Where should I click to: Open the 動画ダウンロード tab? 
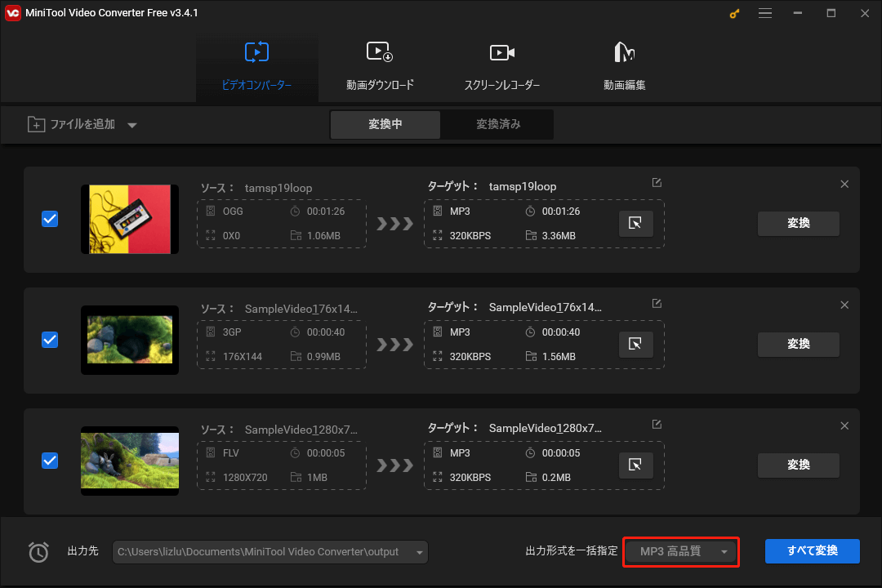[380, 66]
